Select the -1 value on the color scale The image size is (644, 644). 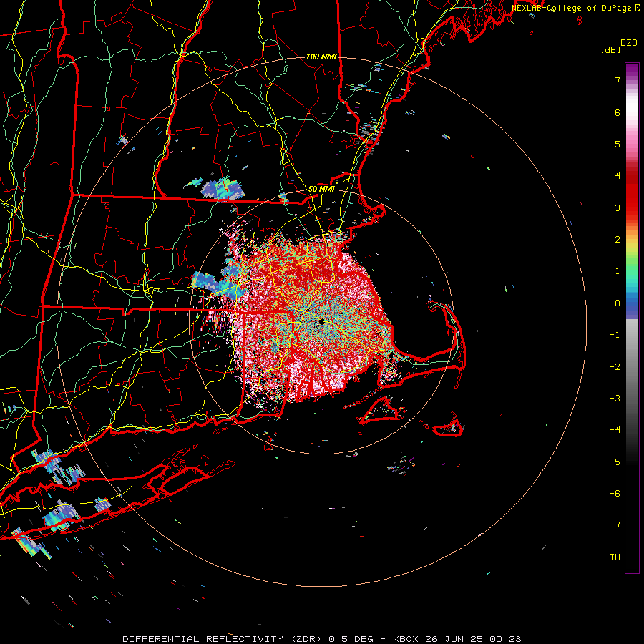(x=615, y=335)
